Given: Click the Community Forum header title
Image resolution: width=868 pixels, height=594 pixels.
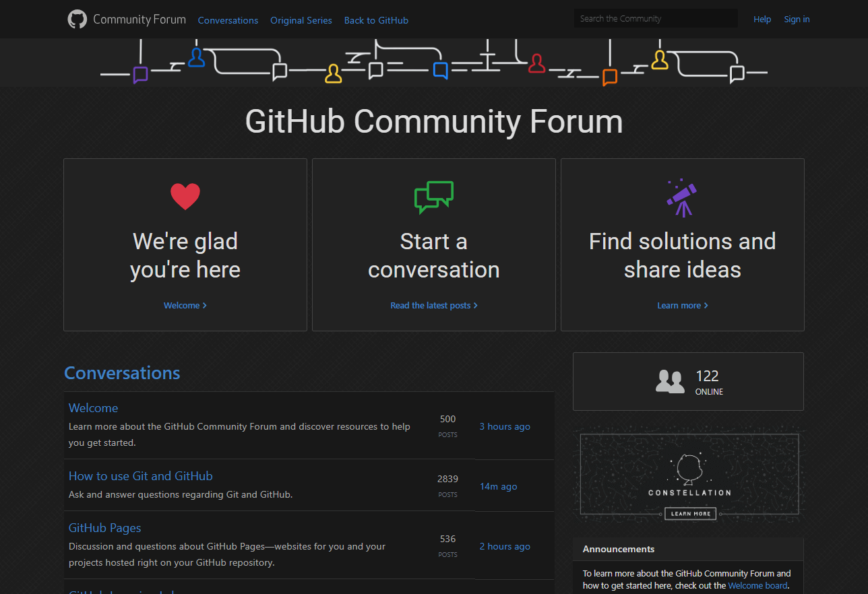Looking at the screenshot, I should pyautogui.click(x=139, y=20).
